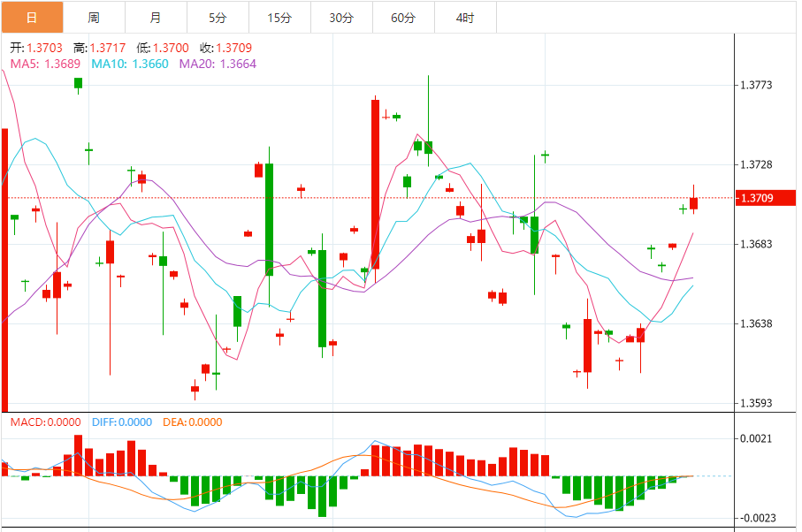Click the 1.3728 price axis label
This screenshot has width=802, height=532.
point(757,164)
